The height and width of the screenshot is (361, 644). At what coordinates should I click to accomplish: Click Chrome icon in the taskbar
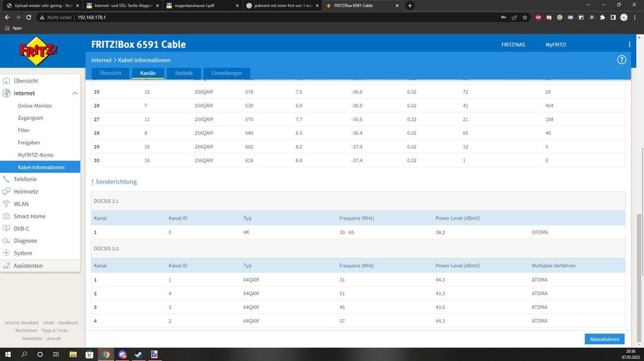point(106,354)
